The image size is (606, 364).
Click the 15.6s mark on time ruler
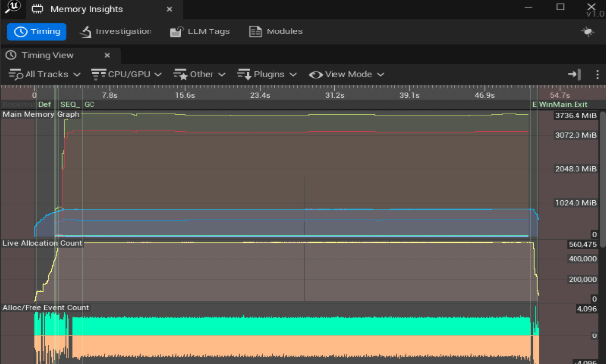click(185, 95)
